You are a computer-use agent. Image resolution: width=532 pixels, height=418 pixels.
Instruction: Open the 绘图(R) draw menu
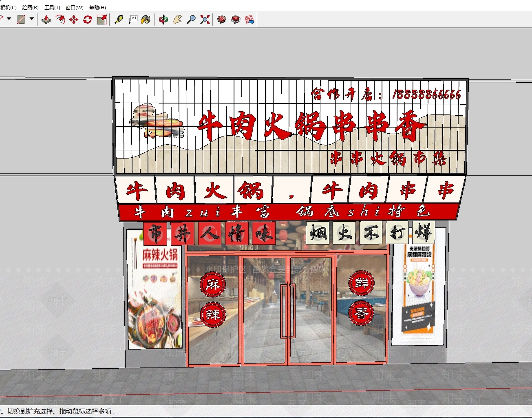[30, 7]
